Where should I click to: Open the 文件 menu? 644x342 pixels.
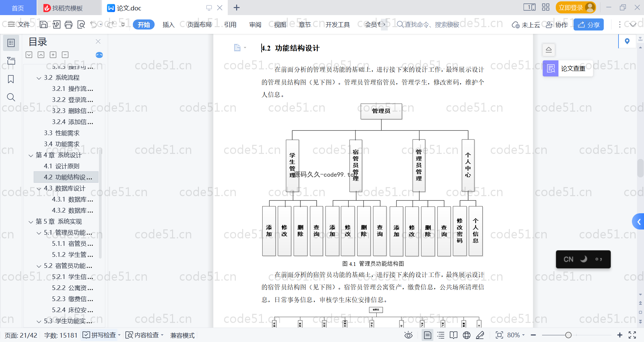(x=19, y=24)
